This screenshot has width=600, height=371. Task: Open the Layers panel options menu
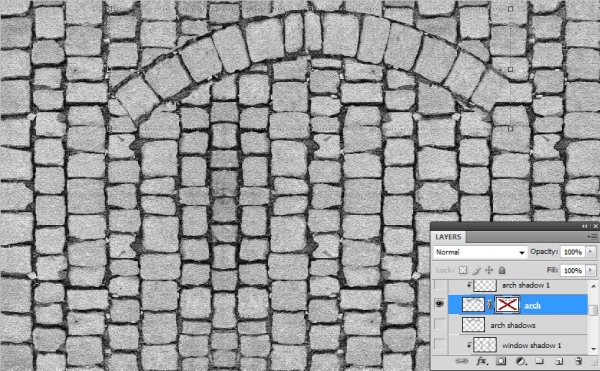pyautogui.click(x=592, y=237)
